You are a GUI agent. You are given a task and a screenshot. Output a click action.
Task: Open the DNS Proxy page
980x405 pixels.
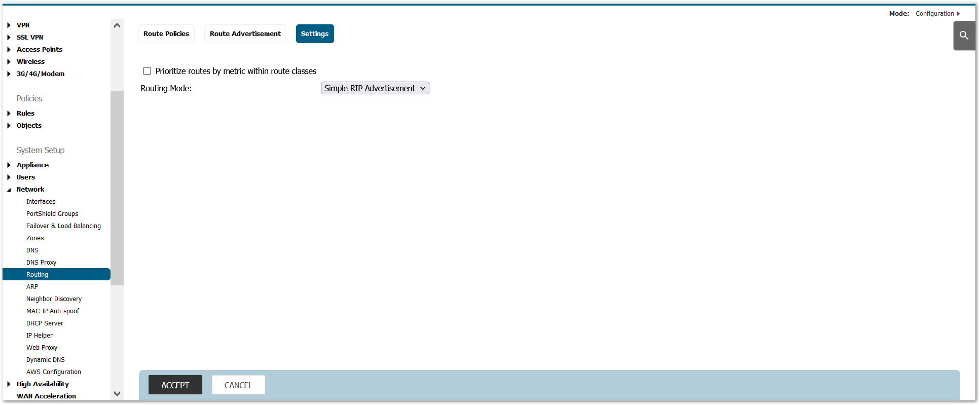pyautogui.click(x=41, y=263)
